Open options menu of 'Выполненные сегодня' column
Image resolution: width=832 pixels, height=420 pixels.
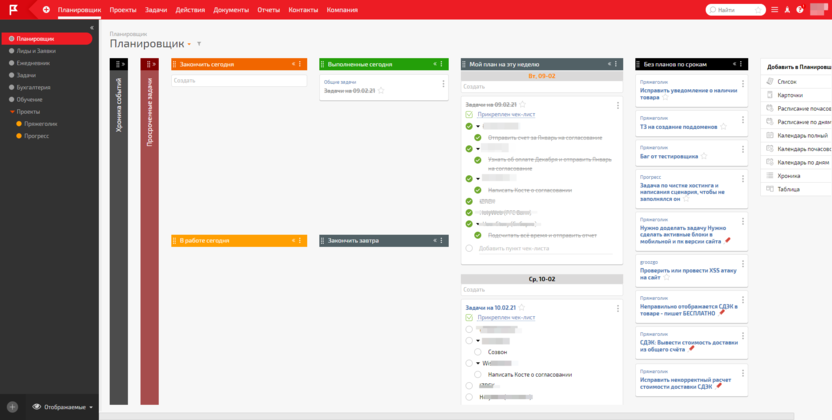pos(443,64)
